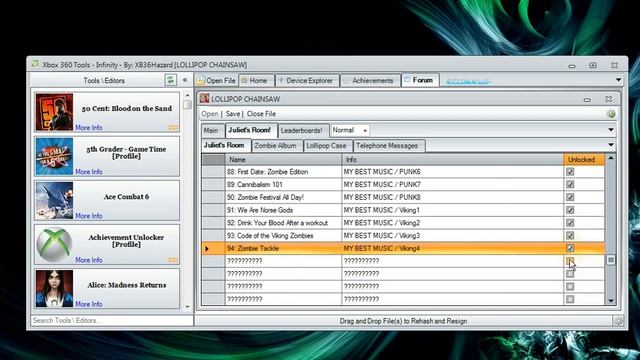The image size is (640, 360).
Task: Open the Normal difficulty dropdown
Action: click(x=350, y=130)
